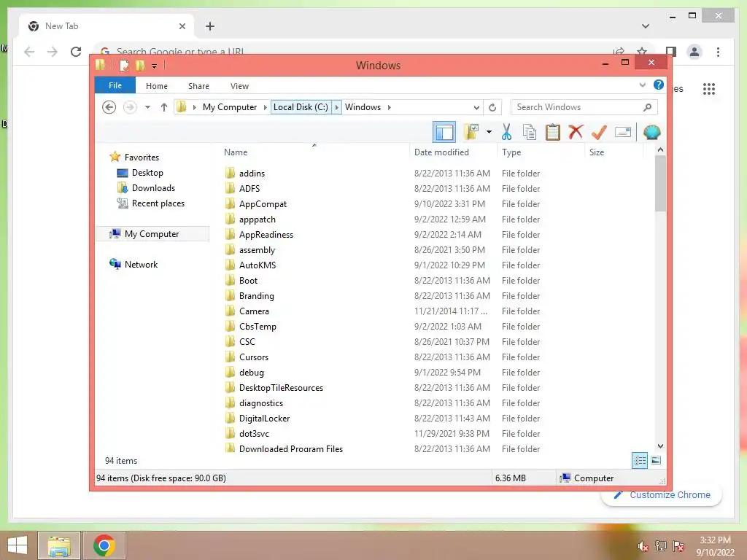Open the address bar history dropdown
This screenshot has height=560, width=747.
(476, 107)
